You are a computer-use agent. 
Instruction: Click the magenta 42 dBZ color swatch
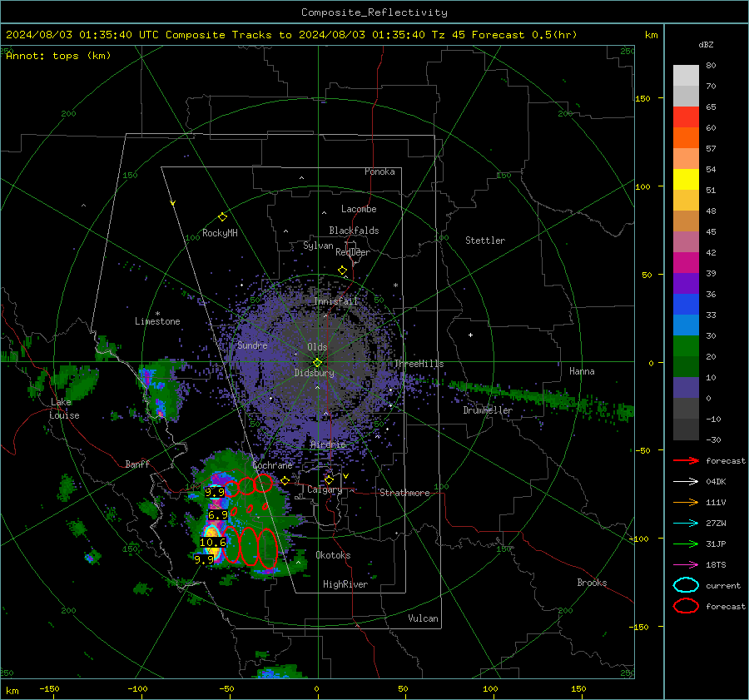click(x=686, y=262)
